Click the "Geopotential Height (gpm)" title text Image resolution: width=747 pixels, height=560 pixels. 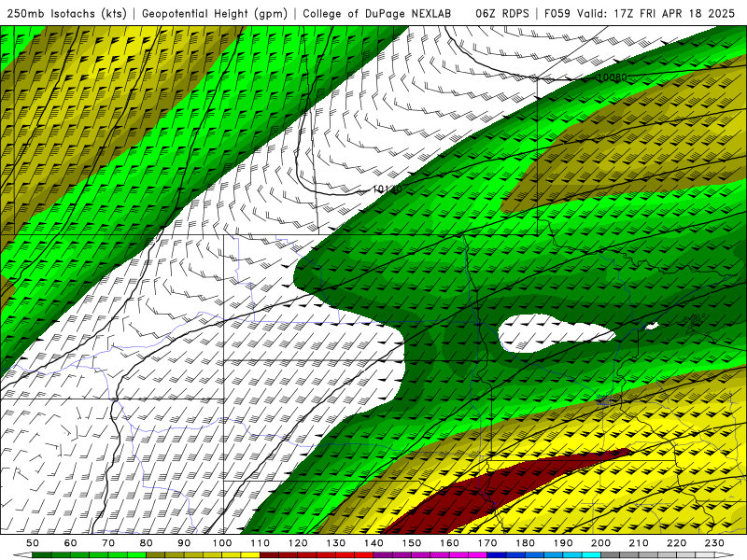[x=215, y=13]
